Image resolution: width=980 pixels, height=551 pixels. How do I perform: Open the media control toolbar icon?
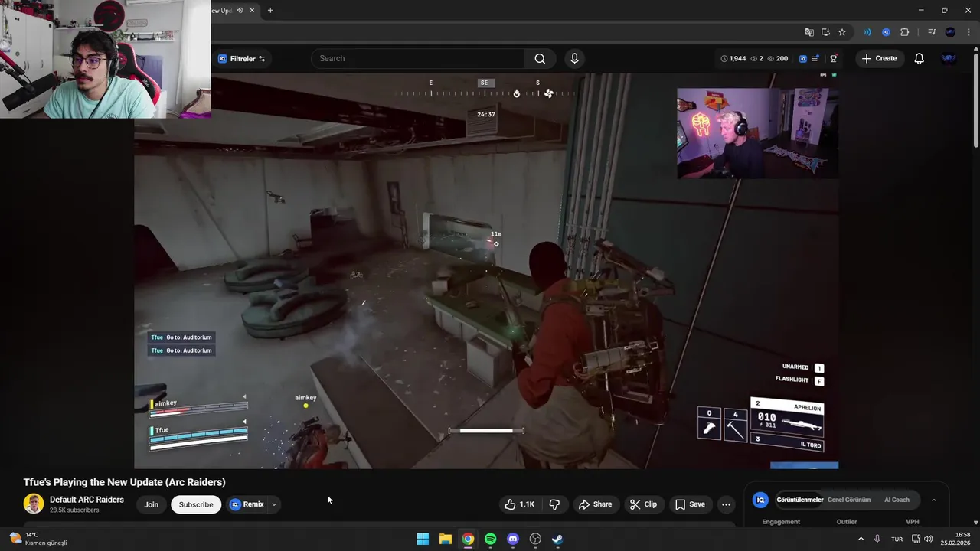[932, 32]
